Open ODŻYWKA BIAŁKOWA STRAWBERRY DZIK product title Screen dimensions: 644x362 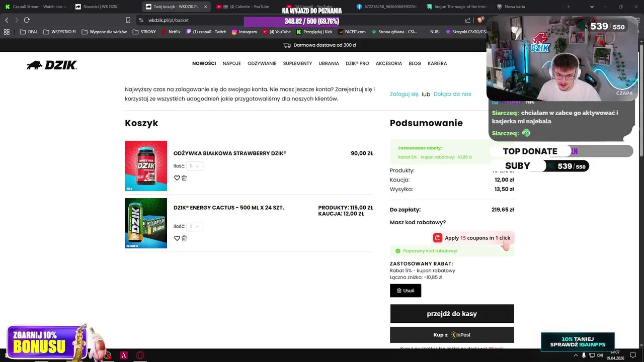point(230,153)
